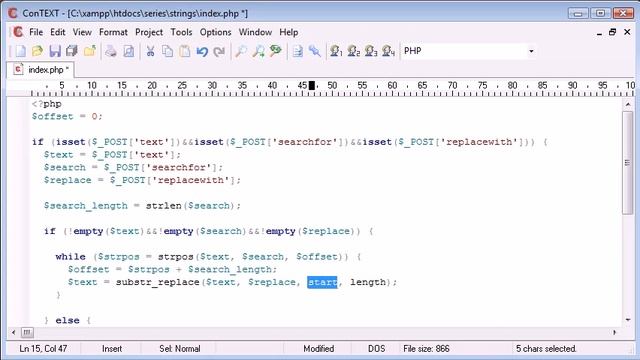
Task: Create a new file with the New icon
Action: click(20, 51)
